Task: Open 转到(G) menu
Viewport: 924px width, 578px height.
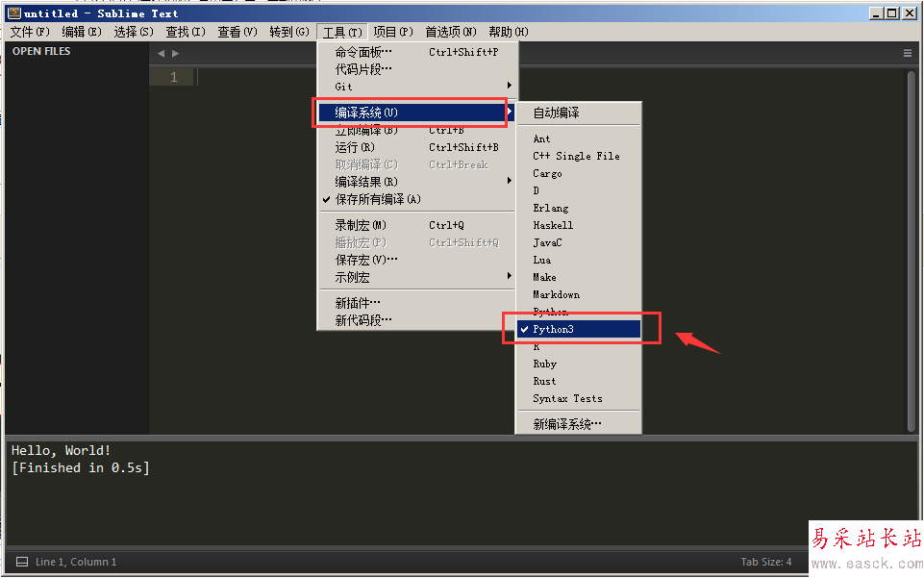Action: 289,32
